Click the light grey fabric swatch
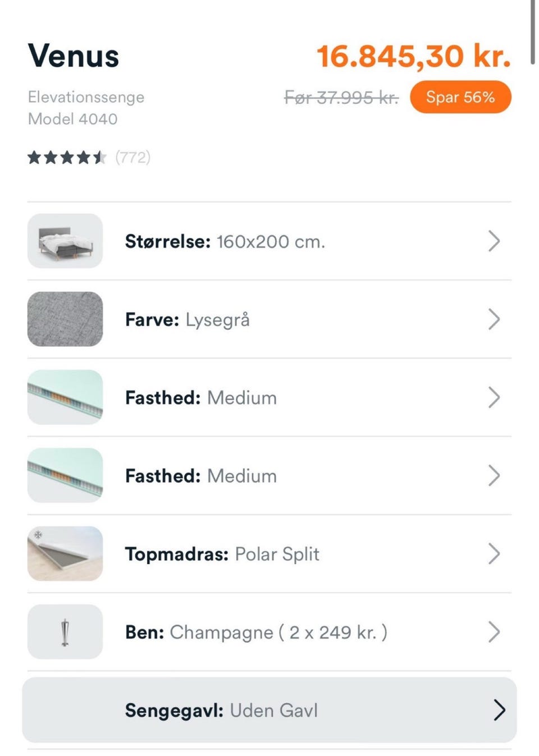Viewport: 539px width, 756px height. pos(65,319)
